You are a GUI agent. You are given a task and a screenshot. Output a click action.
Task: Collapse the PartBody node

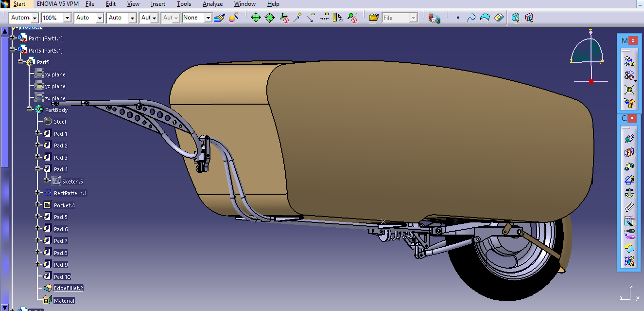[x=29, y=110]
